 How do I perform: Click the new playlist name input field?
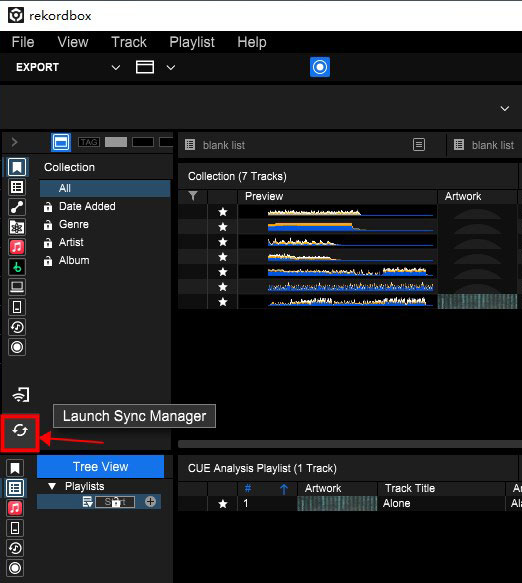(115, 502)
